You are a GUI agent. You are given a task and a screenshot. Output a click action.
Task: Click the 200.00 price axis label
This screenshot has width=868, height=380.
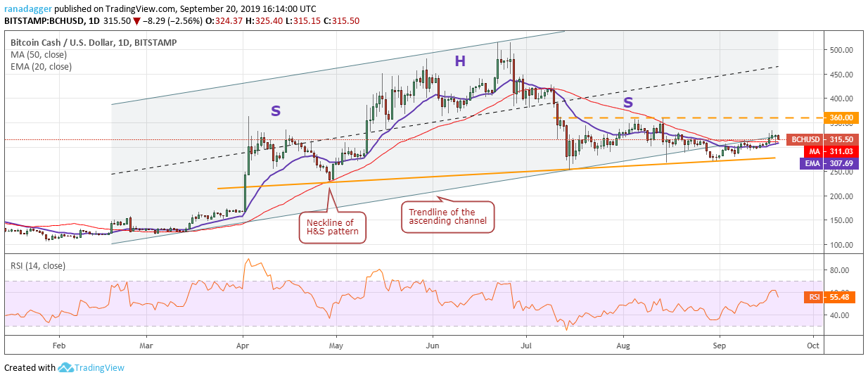pyautogui.click(x=841, y=196)
